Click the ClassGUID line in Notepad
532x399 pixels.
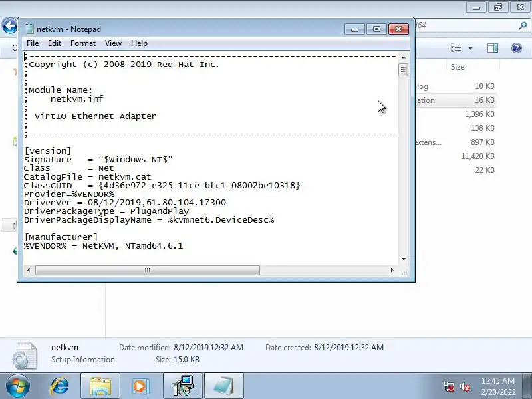[x=162, y=186]
